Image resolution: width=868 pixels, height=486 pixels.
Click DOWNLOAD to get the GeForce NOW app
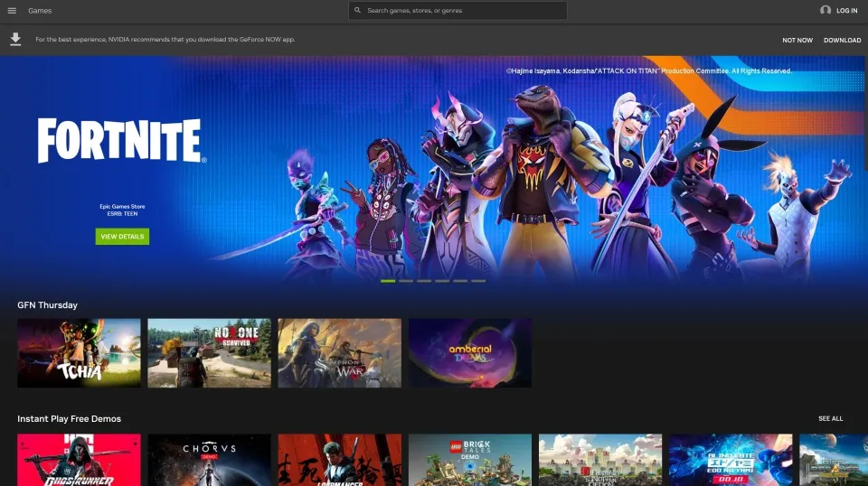[x=842, y=41]
